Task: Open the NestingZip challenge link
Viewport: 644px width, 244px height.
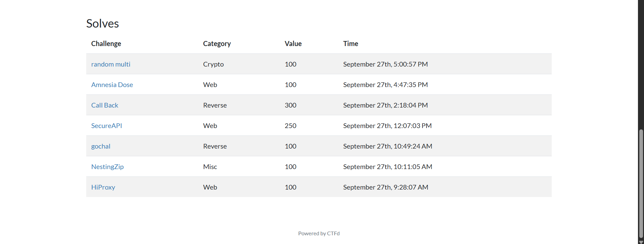Action: (x=107, y=167)
